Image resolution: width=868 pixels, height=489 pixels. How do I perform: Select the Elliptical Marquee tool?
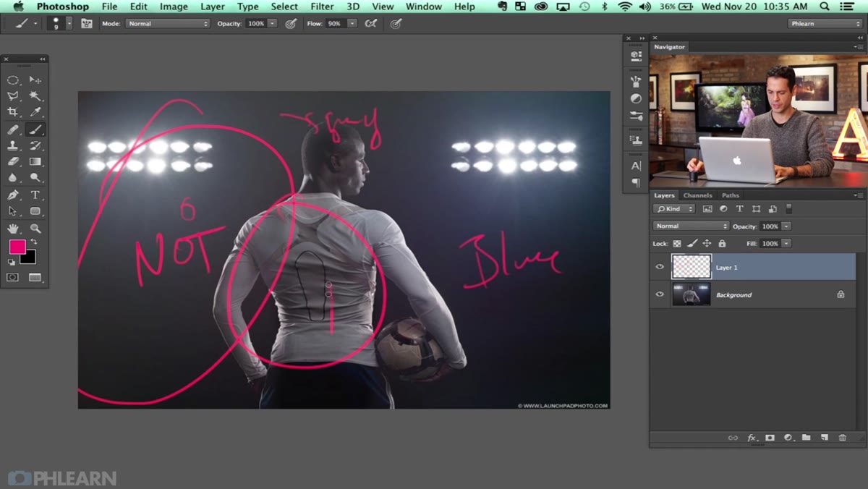13,80
